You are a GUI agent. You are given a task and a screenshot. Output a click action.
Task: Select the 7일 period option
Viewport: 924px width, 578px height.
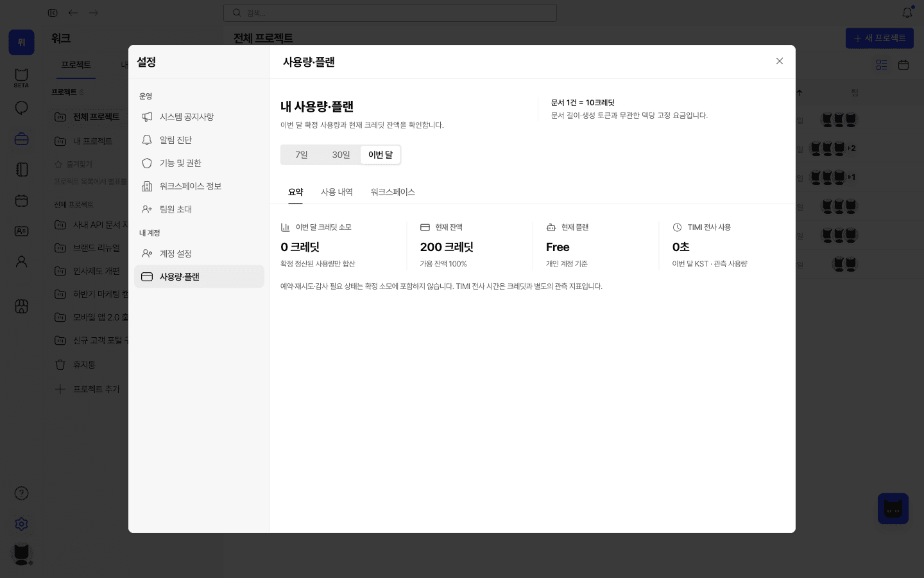point(302,155)
